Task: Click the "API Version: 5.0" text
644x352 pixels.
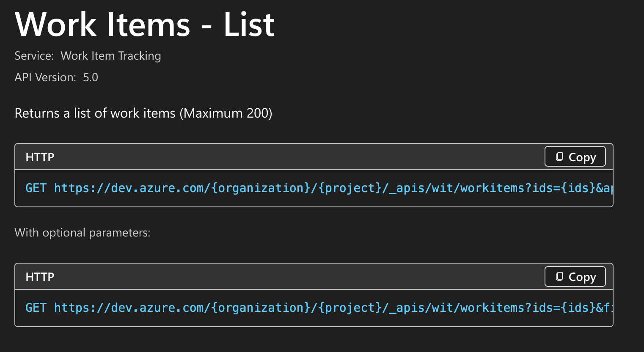Action: pos(56,77)
